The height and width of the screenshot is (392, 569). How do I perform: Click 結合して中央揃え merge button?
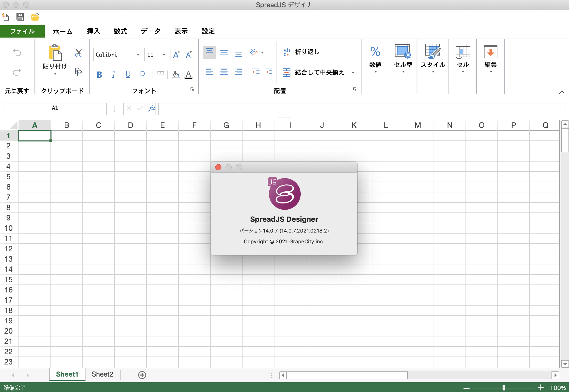[x=313, y=73]
